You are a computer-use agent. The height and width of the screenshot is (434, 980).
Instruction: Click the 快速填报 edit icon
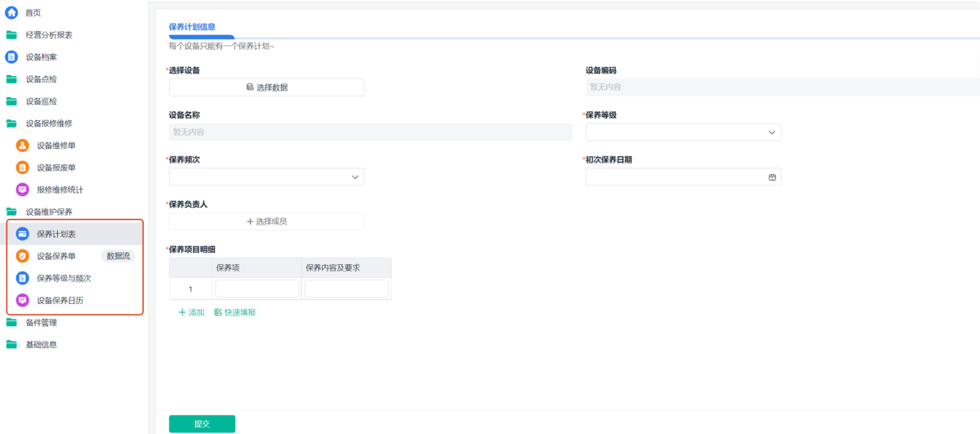(x=218, y=312)
